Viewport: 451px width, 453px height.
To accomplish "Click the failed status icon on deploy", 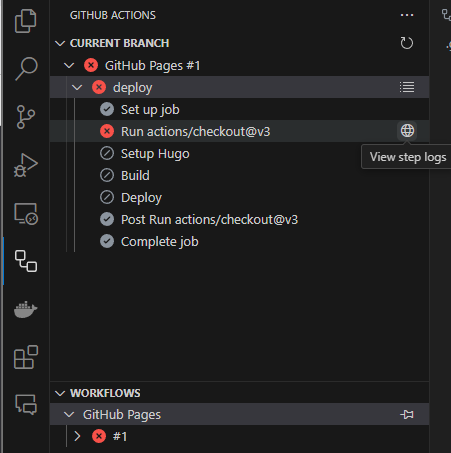I will (x=99, y=87).
